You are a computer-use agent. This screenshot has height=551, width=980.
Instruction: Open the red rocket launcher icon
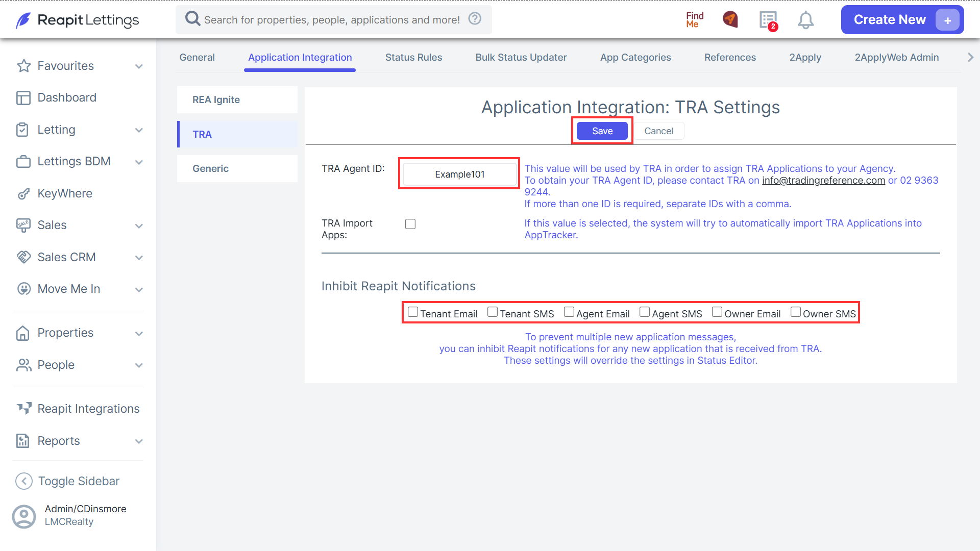pyautogui.click(x=730, y=19)
